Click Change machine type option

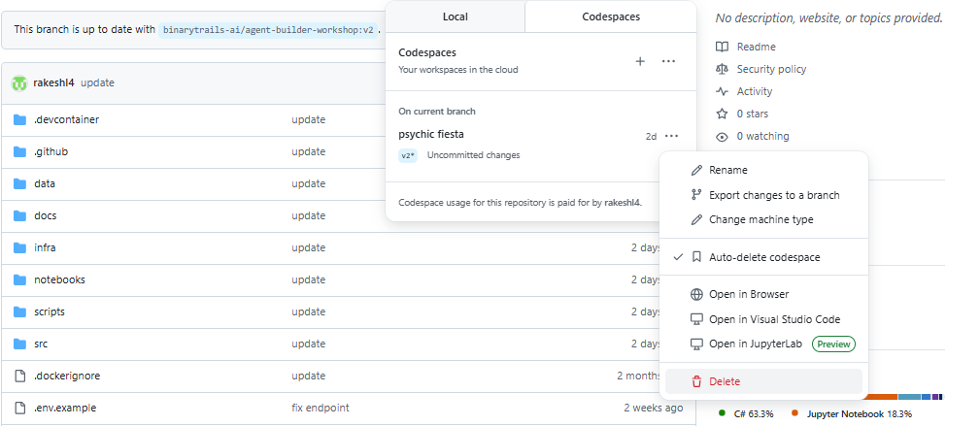[x=760, y=219]
